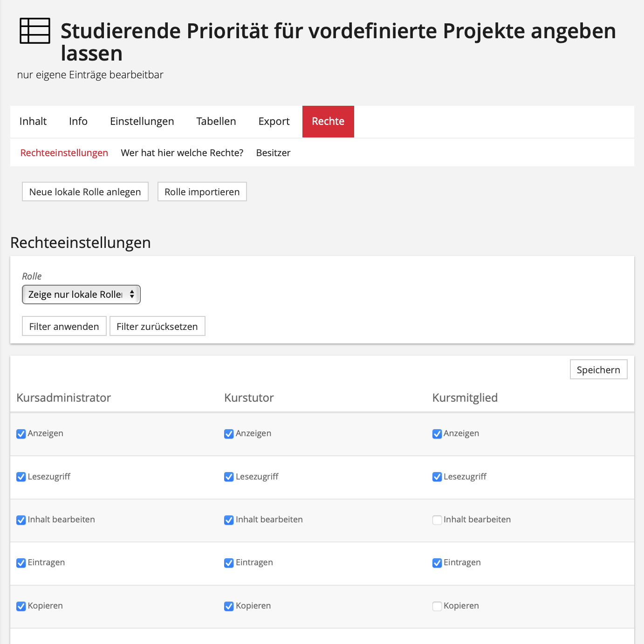Reset filter via 'Filter zurücksetzen'
Viewport: 644px width, 644px height.
click(x=157, y=326)
